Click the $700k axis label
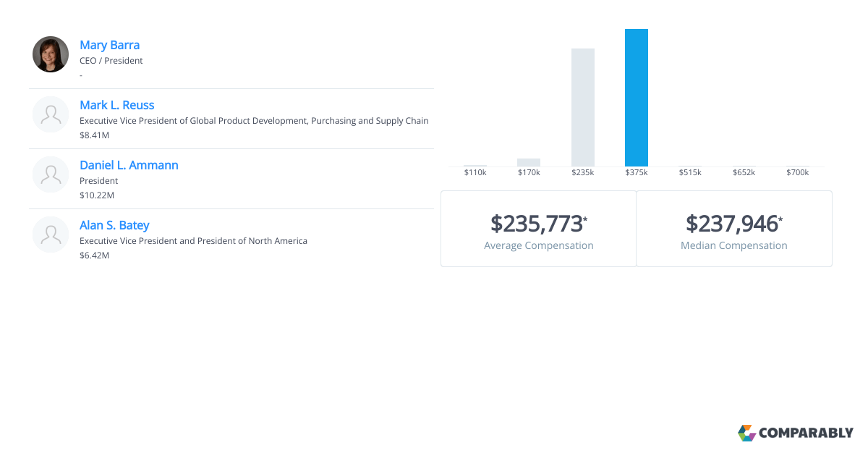868x456 pixels. pyautogui.click(x=797, y=172)
